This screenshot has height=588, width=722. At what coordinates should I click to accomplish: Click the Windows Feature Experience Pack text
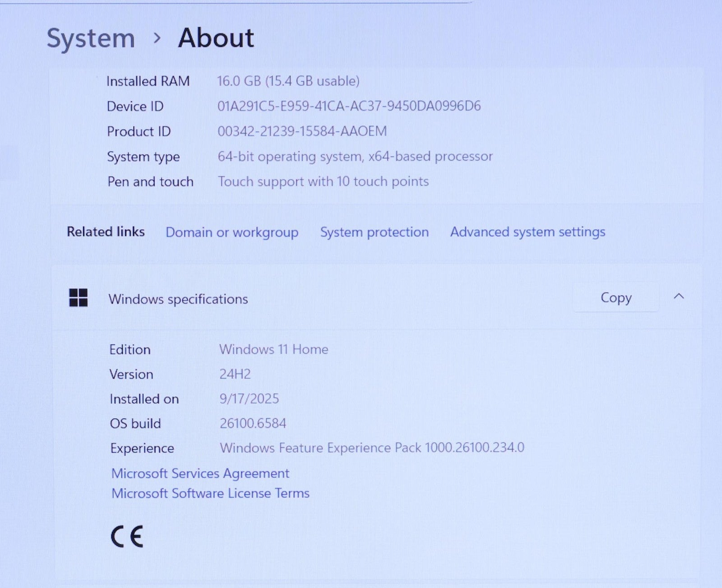(372, 448)
